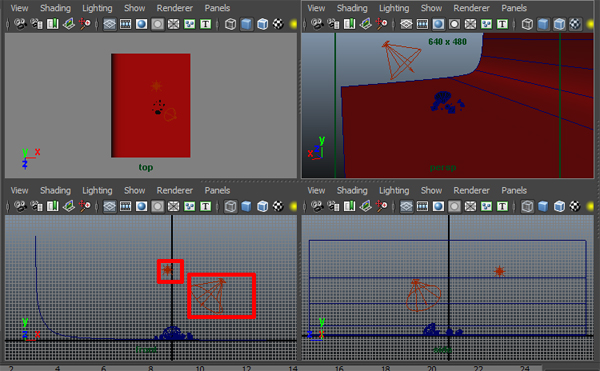Screen dimensions: 600x371
Task: Open Panels menu in persp view panel
Action: [514, 8]
